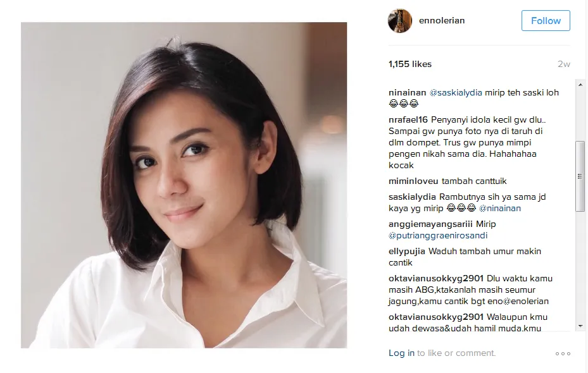Open ennolerian's profile avatar

400,21
